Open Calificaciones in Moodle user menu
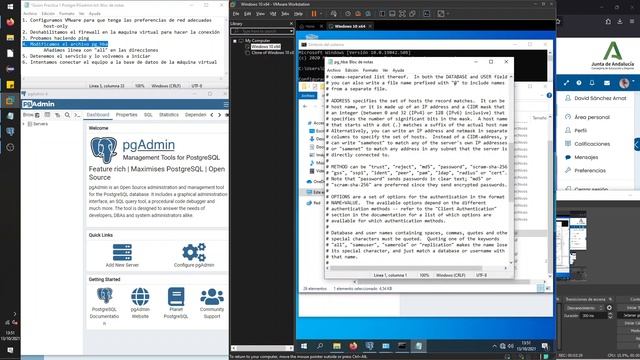Screen dimensions: 640x360 [x=592, y=144]
